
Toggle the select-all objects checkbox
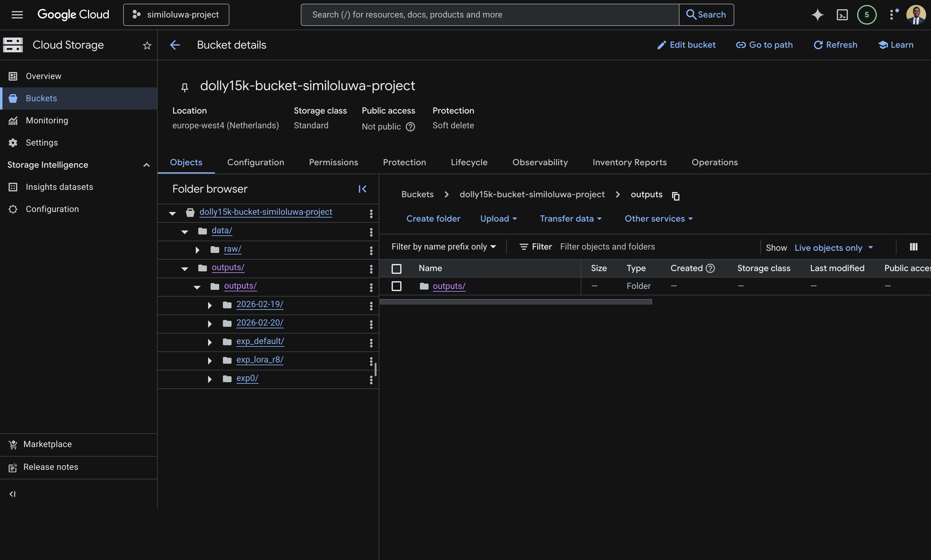[397, 268]
